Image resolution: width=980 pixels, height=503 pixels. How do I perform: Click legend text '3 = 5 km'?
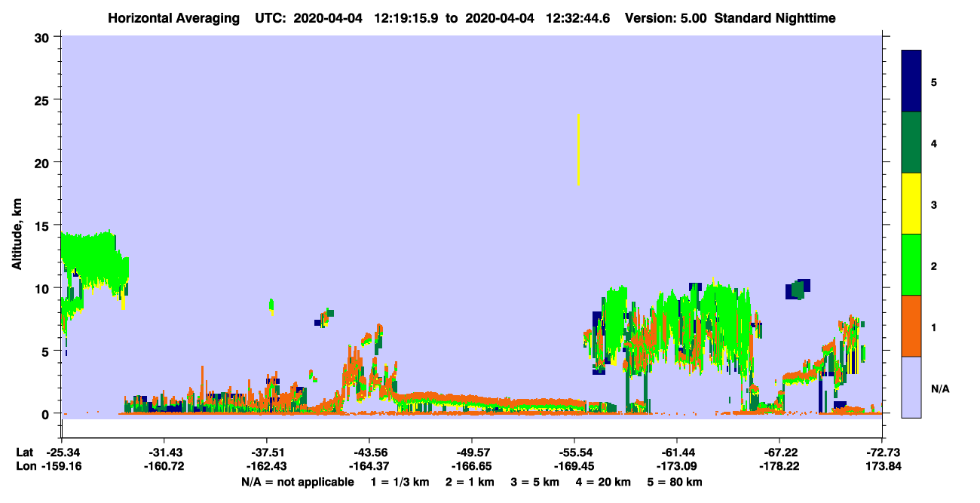(x=535, y=482)
